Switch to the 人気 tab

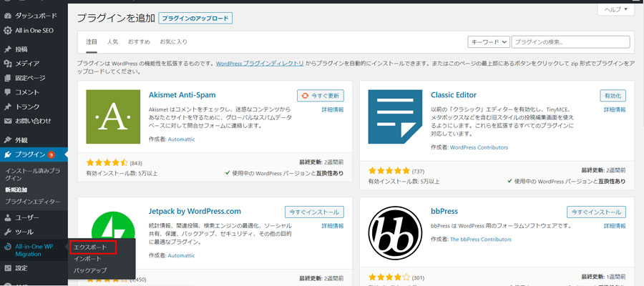tap(112, 42)
